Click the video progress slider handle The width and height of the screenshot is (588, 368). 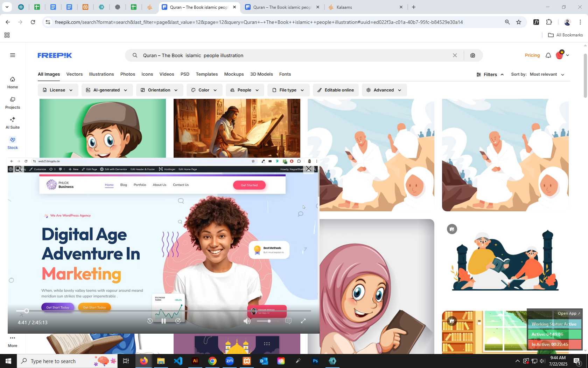tap(27, 311)
